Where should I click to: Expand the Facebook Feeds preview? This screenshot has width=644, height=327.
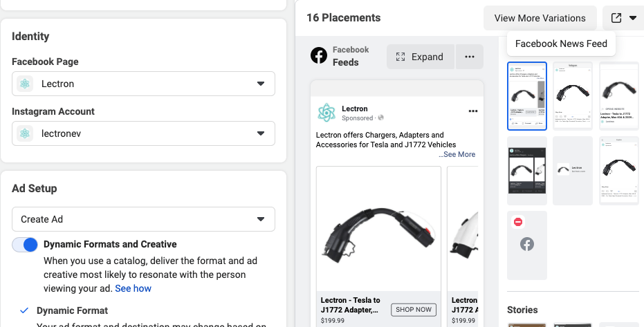(x=421, y=57)
